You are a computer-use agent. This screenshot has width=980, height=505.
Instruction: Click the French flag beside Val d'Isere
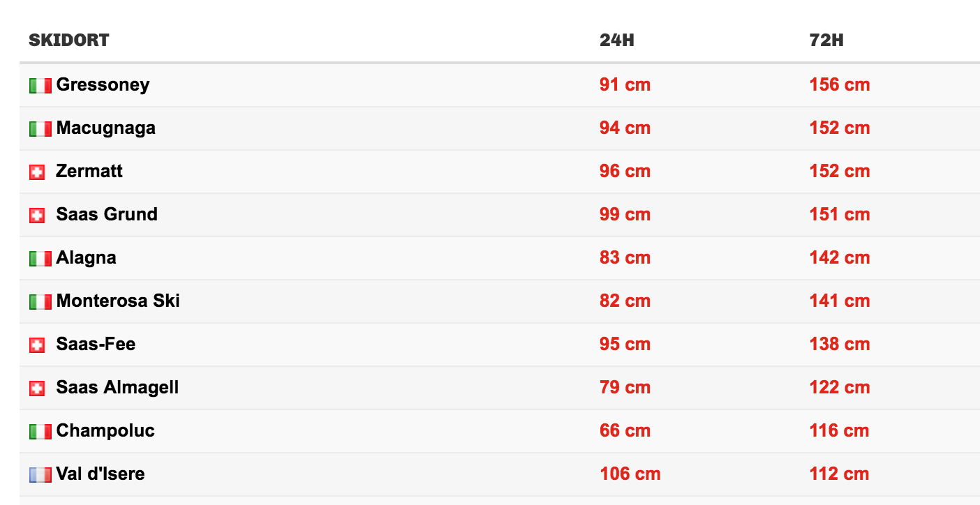pyautogui.click(x=40, y=475)
